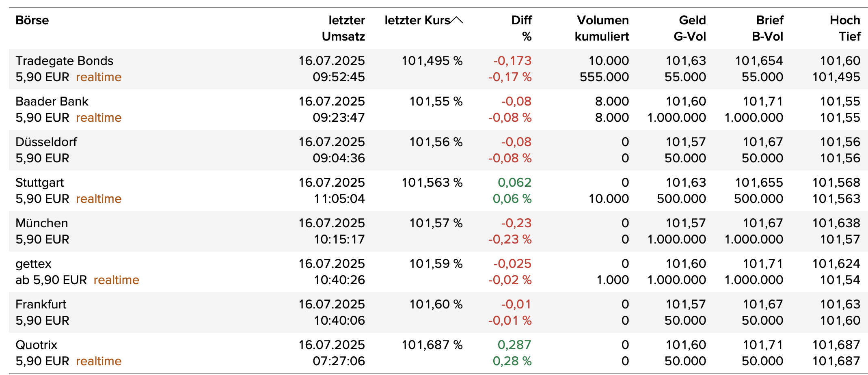Screen dimensions: 868x375
Task: Open the München exchange row
Action: [42, 223]
